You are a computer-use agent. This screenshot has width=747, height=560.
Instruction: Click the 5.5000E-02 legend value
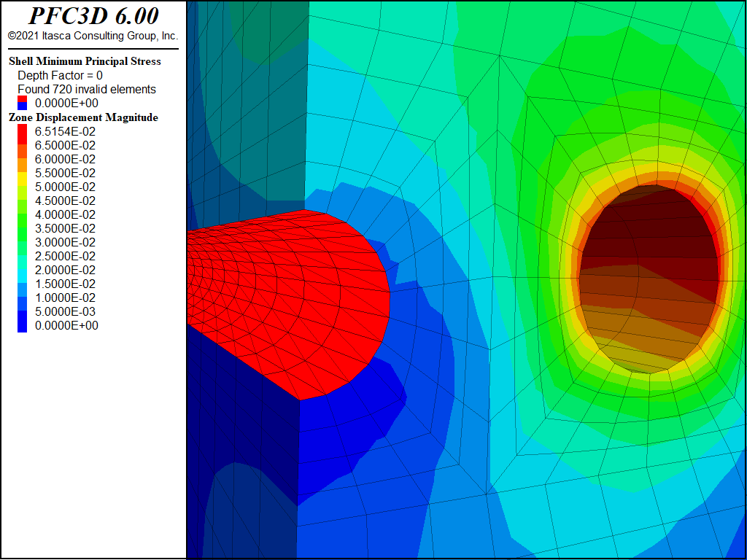click(x=65, y=173)
